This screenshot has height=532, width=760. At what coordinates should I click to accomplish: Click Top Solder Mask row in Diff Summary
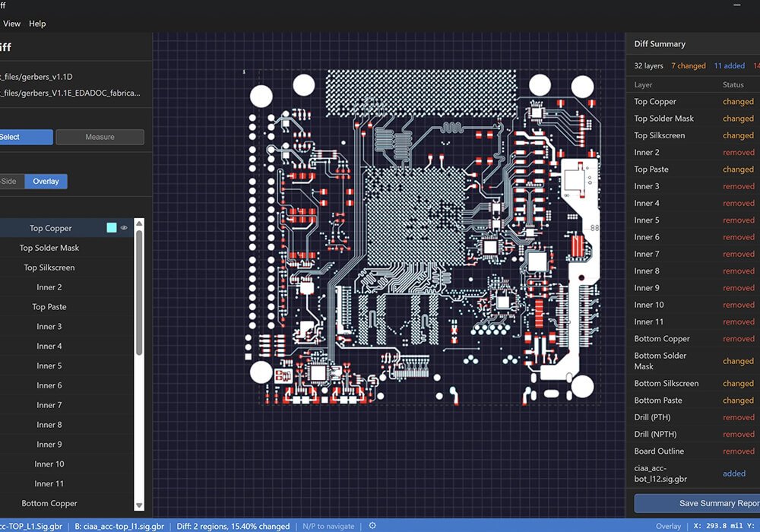point(693,119)
